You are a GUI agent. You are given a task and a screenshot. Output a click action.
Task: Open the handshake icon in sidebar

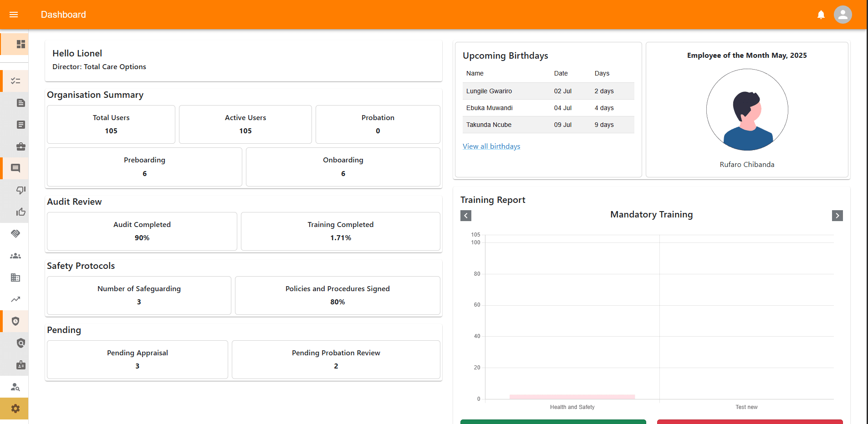15,234
